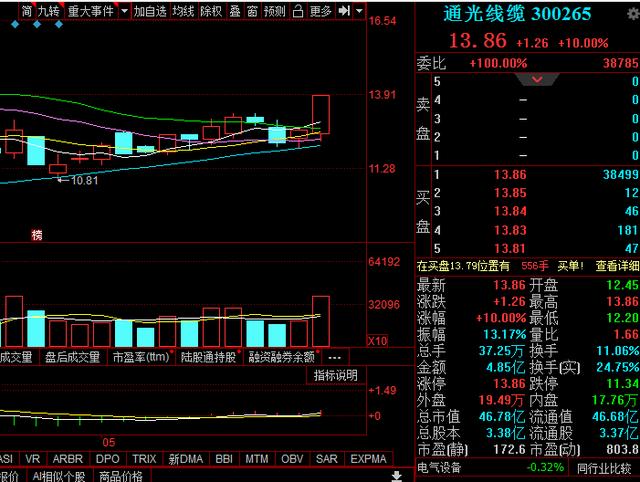Image resolution: width=640 pixels, height=482 pixels.
Task: Click the red 榜 marker on chart
Action: (37, 235)
